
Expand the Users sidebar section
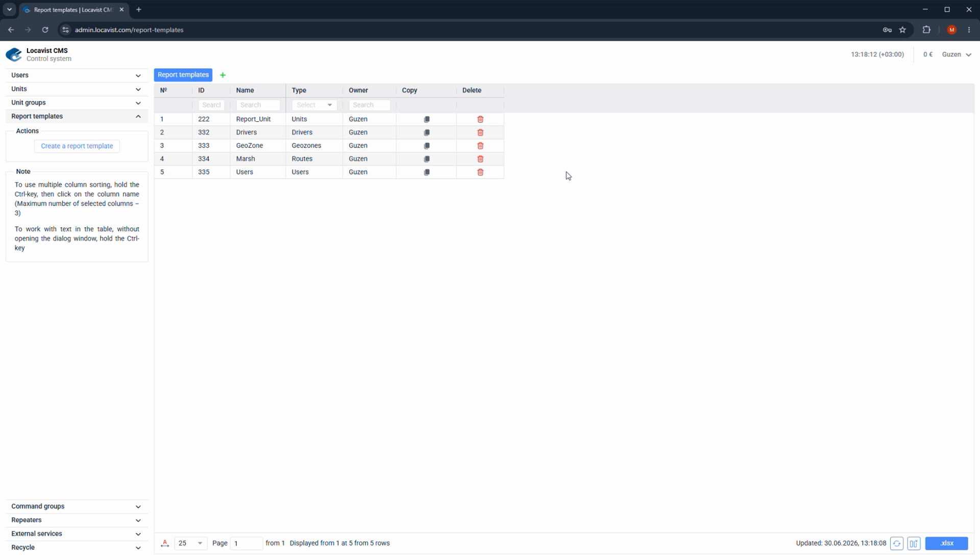77,75
